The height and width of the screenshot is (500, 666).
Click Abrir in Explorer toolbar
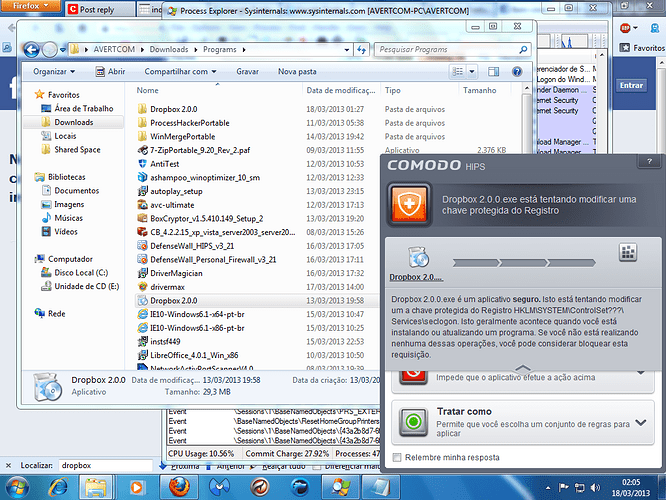click(x=110, y=72)
